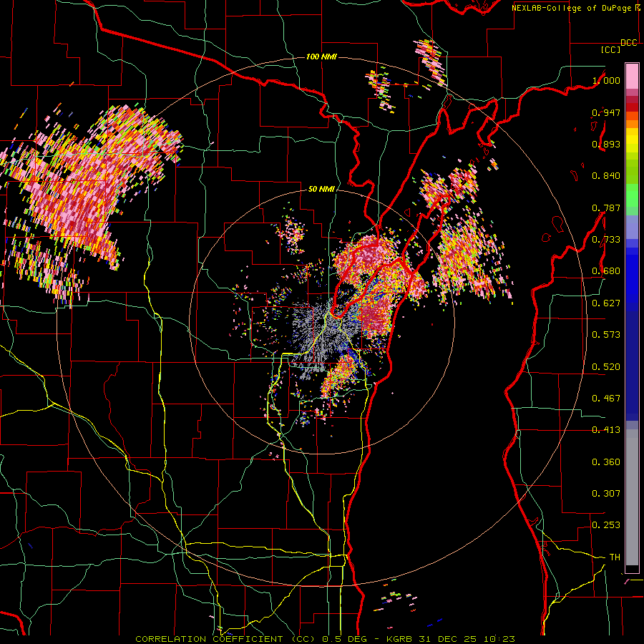Pick the pink segment atop the color bar
Image resolution: width=644 pixels, height=644 pixels.
(x=632, y=77)
